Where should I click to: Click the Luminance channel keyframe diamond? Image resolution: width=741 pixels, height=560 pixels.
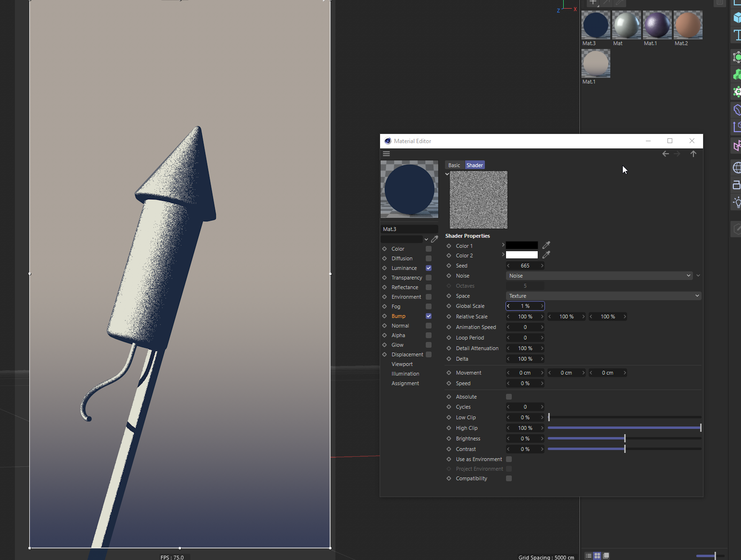tap(384, 268)
